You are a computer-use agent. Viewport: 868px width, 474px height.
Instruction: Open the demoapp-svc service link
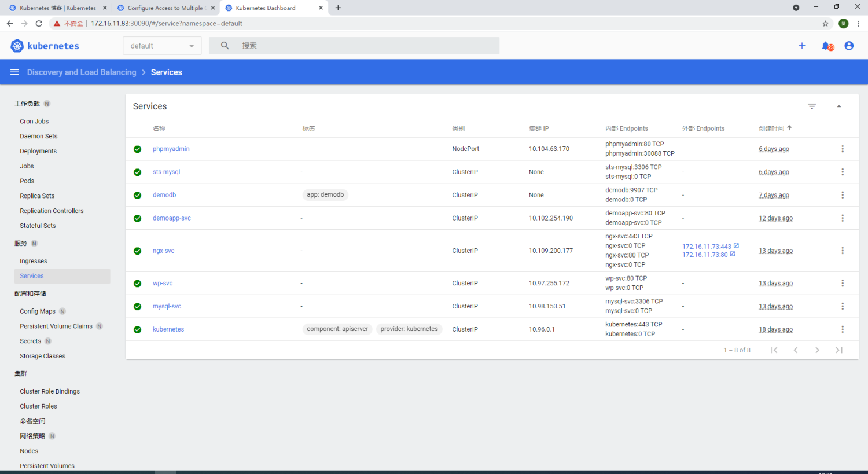click(x=172, y=218)
